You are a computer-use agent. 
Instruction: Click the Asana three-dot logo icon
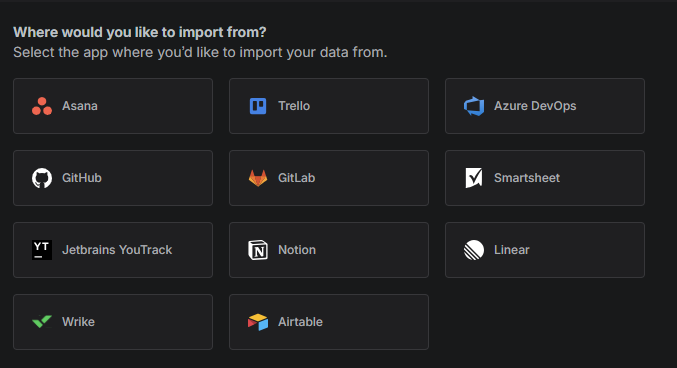42,106
